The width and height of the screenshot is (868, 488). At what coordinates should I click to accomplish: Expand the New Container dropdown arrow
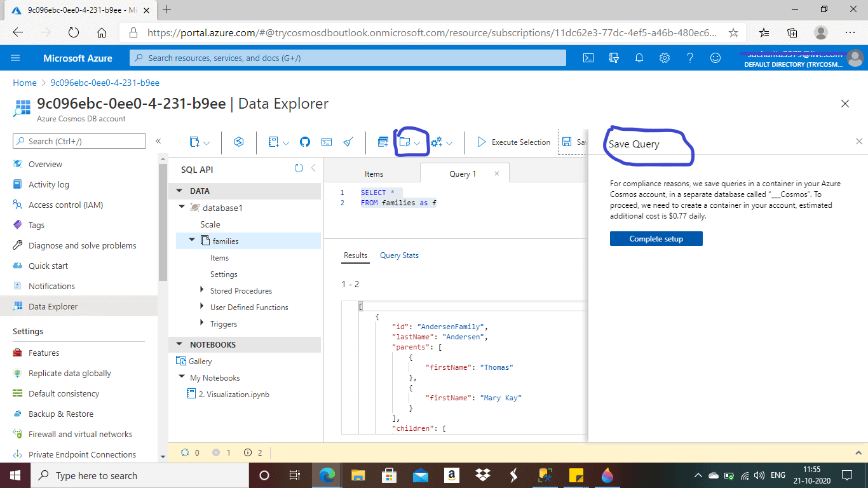point(207,144)
